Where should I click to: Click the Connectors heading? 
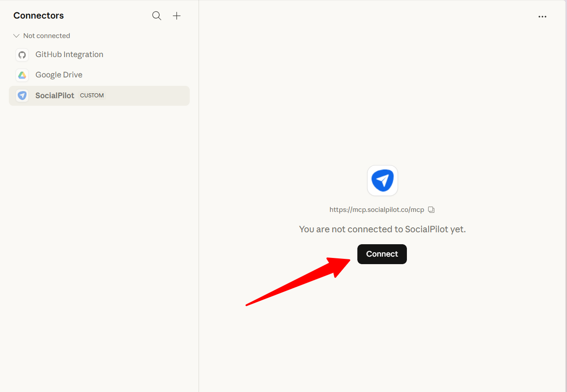tap(38, 15)
